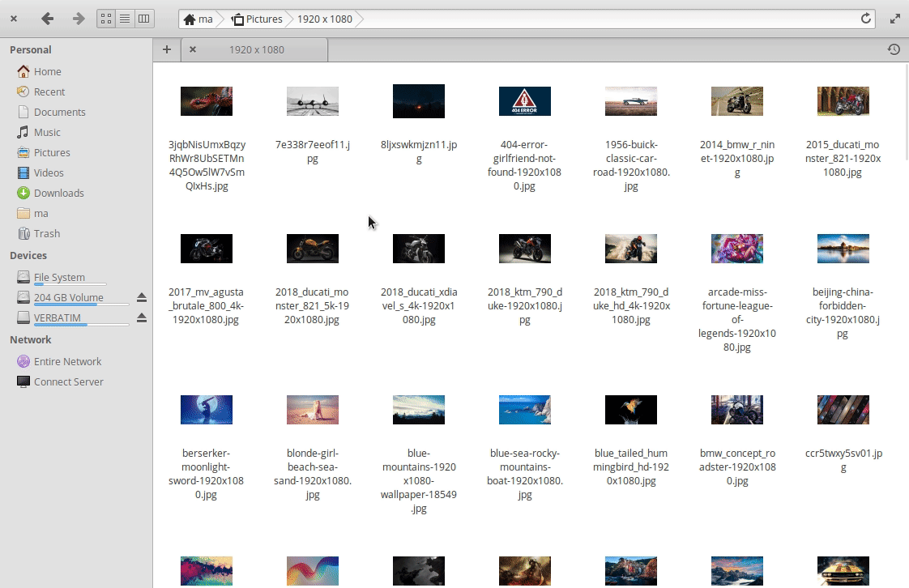The height and width of the screenshot is (588, 909).
Task: Collapse the Network section header
Action: click(31, 339)
